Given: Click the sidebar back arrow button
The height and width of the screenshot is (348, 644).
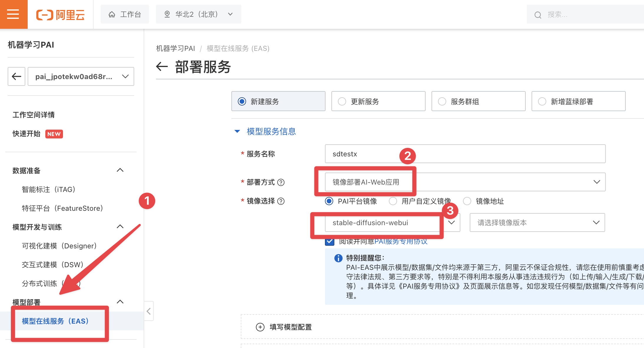Looking at the screenshot, I should [16, 76].
